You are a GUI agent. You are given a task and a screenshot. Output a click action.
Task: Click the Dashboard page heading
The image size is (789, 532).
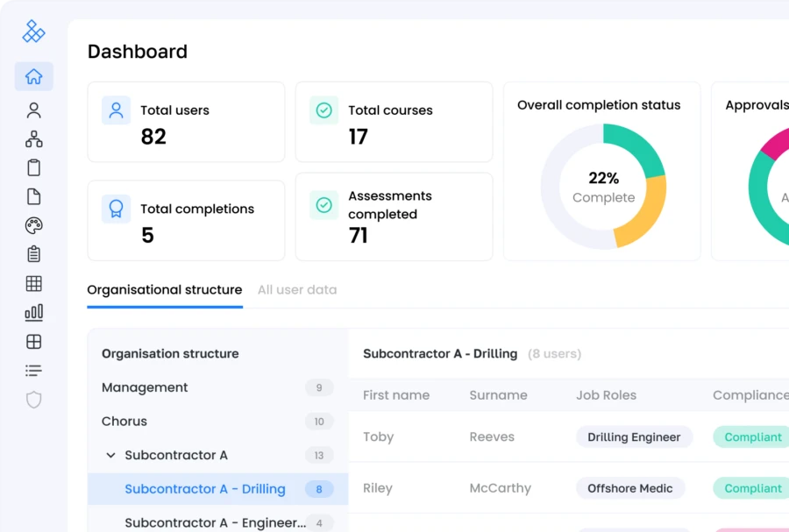click(138, 52)
